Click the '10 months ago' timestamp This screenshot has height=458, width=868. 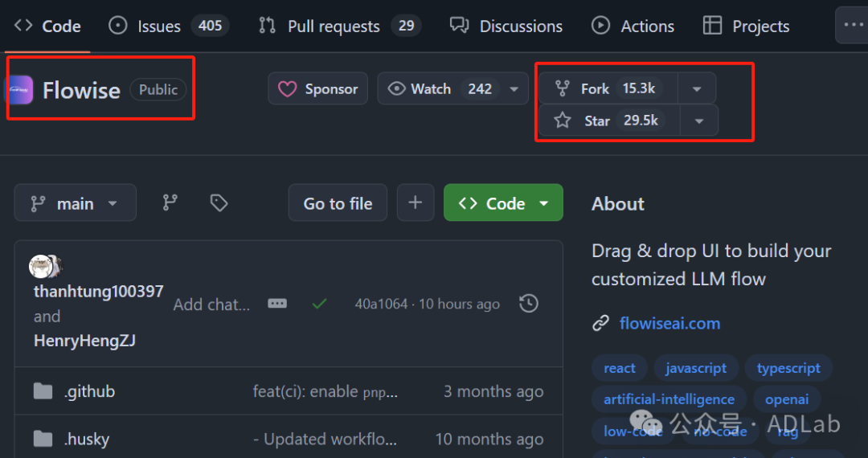(489, 440)
